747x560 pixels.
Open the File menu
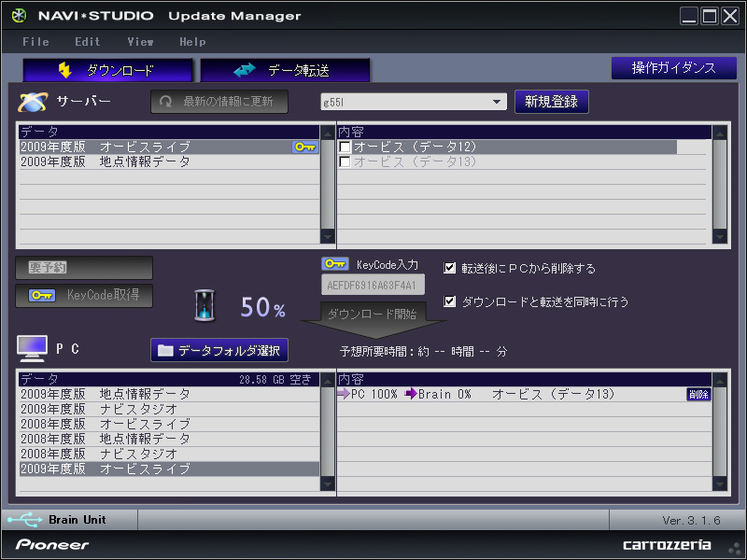(x=35, y=42)
